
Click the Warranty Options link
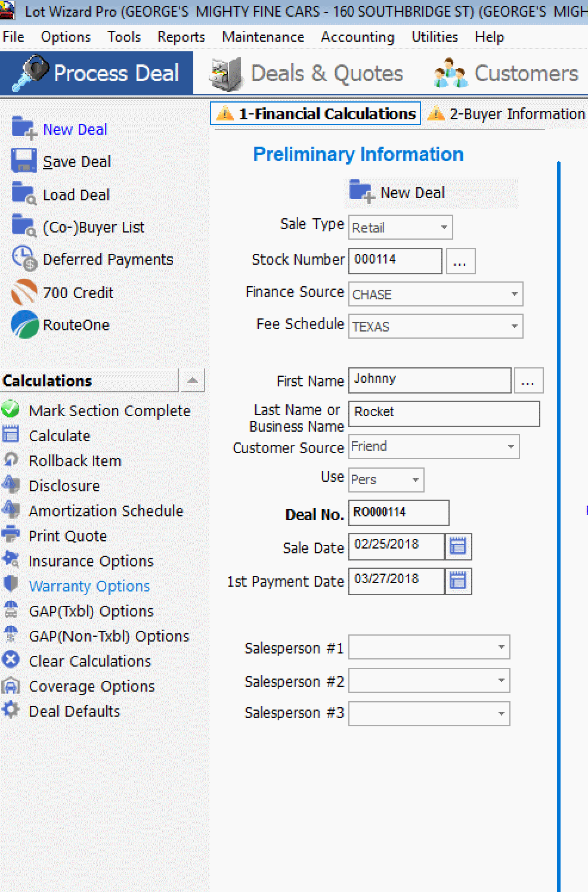coord(89,586)
